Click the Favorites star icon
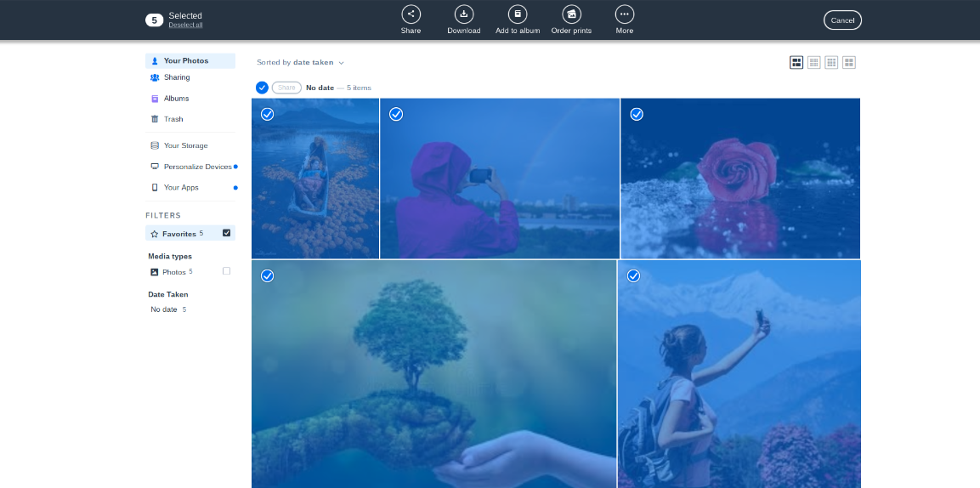 155,234
